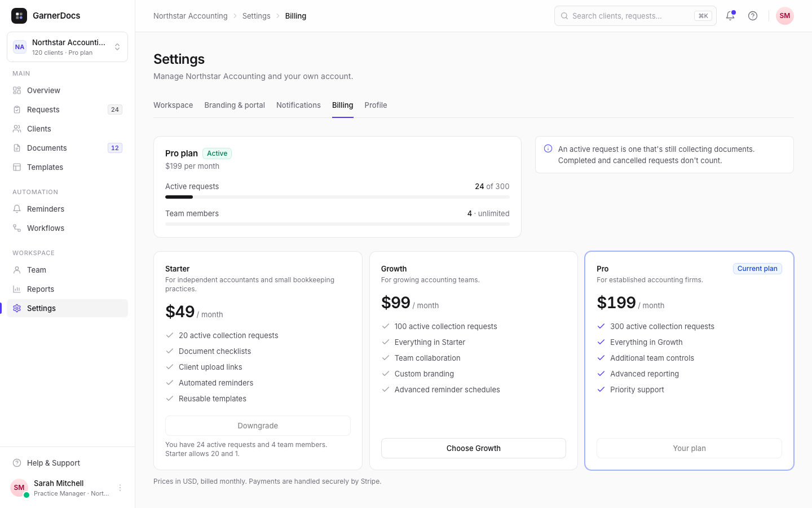Click the Downgrade button on Starter
Image resolution: width=812 pixels, height=508 pixels.
pos(258,426)
